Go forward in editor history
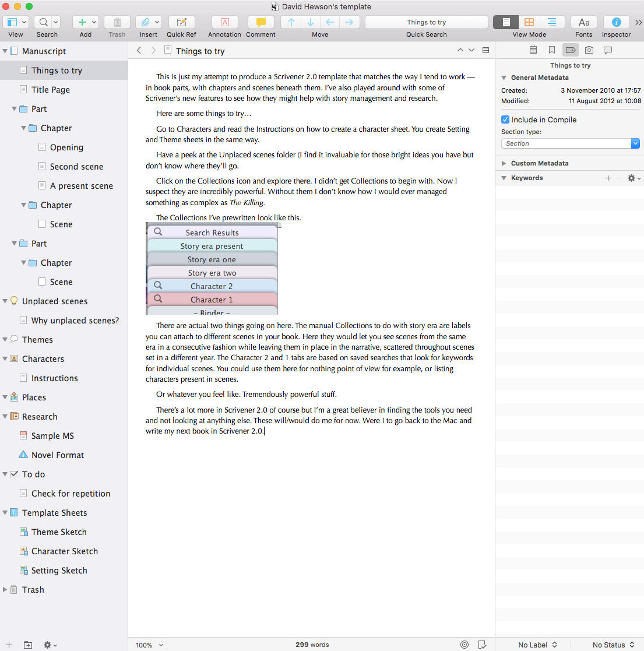The height and width of the screenshot is (651, 644). [154, 50]
